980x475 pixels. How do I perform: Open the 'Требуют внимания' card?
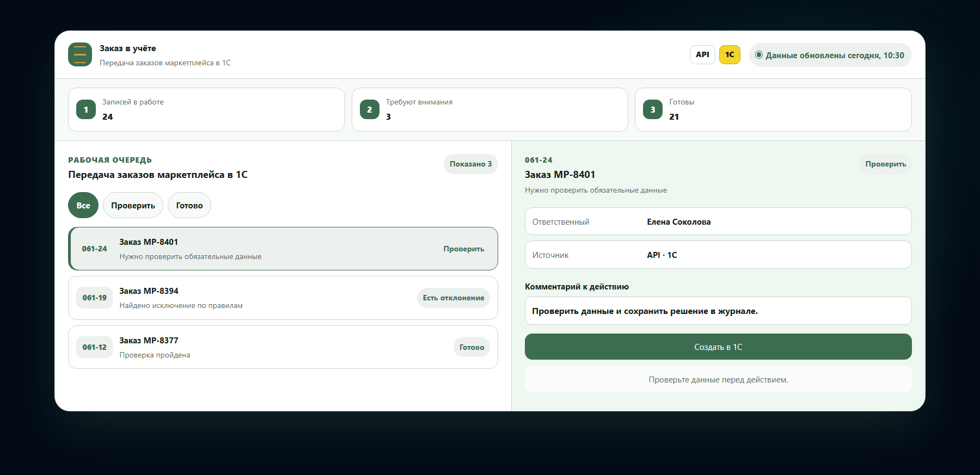coord(490,109)
